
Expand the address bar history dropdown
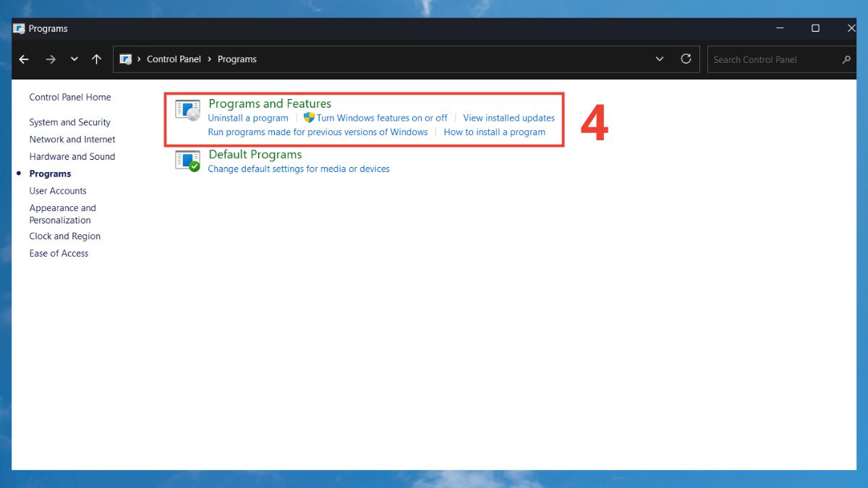pos(660,59)
